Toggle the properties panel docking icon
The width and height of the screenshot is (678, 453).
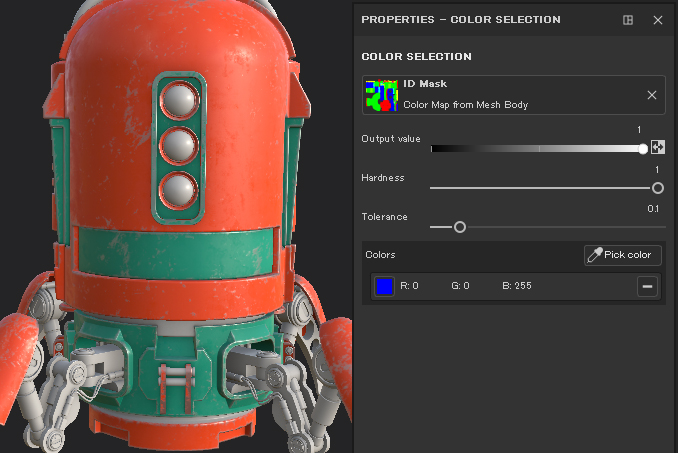pos(628,20)
